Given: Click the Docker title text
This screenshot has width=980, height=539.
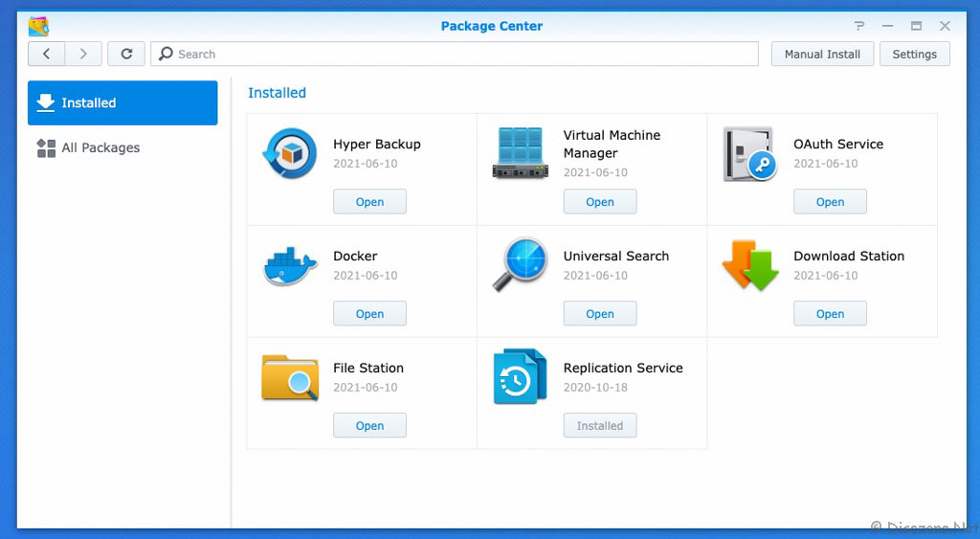Looking at the screenshot, I should tap(355, 256).
